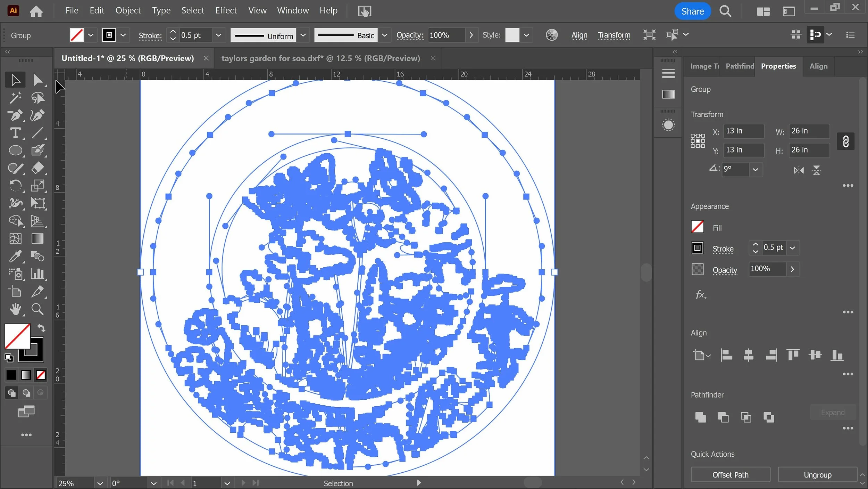Swap fill and stroke colors
The width and height of the screenshot is (868, 489).
41,328
